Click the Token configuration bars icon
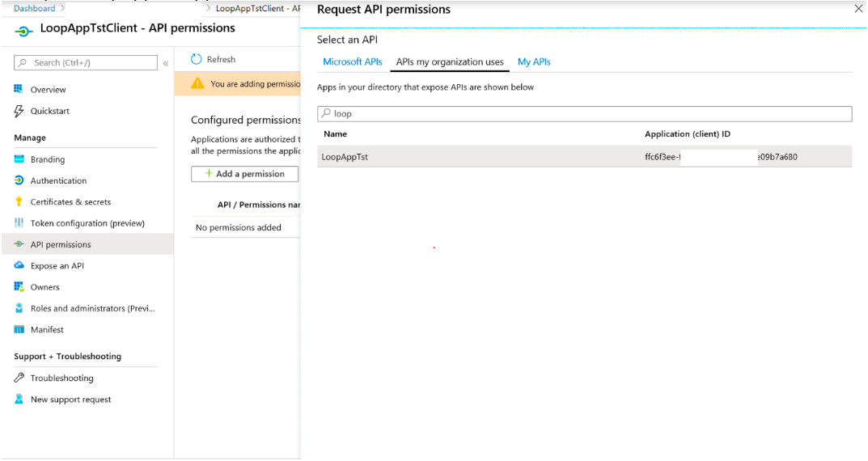This screenshot has width=868, height=461. click(x=19, y=222)
